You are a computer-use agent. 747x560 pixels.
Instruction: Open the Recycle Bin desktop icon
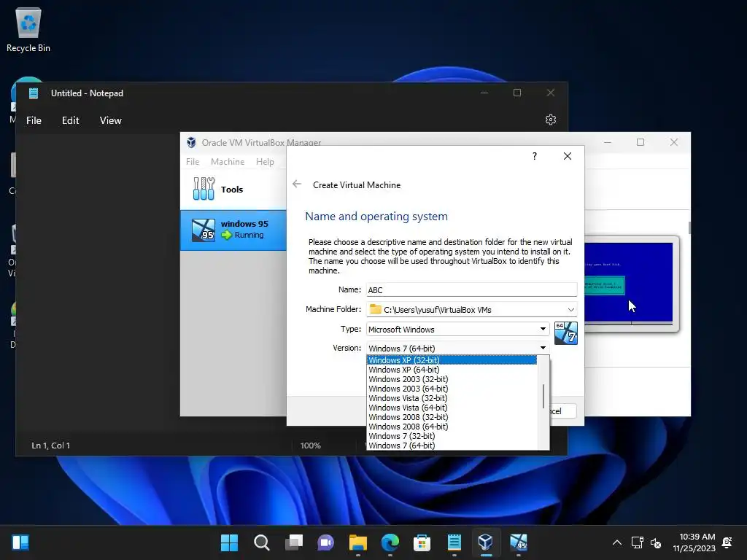[28, 29]
